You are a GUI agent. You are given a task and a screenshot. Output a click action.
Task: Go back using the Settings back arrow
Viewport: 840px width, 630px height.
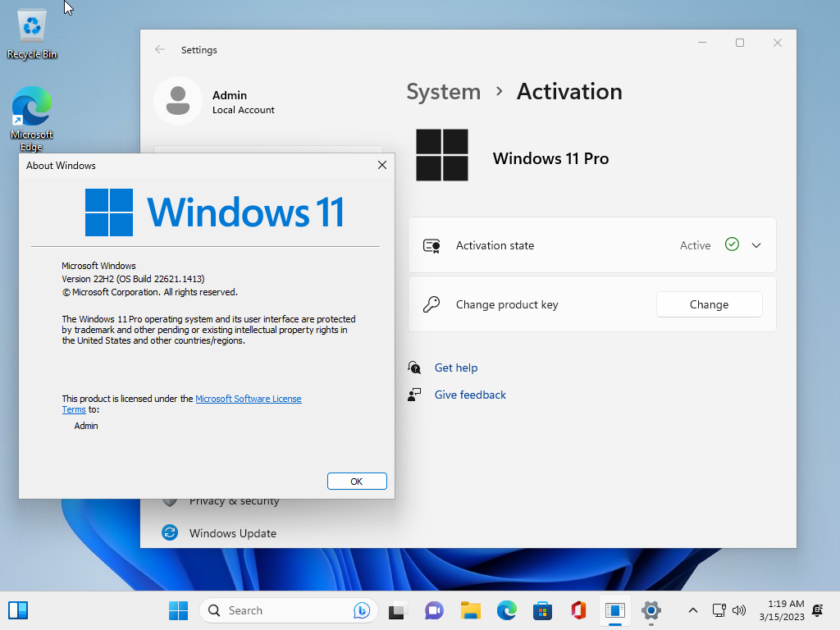pos(160,50)
